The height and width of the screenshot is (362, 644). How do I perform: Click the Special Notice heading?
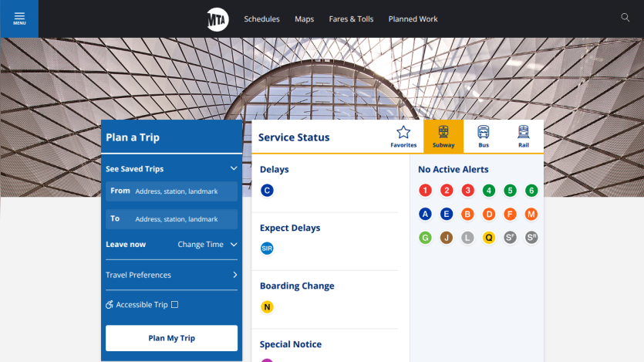click(291, 344)
